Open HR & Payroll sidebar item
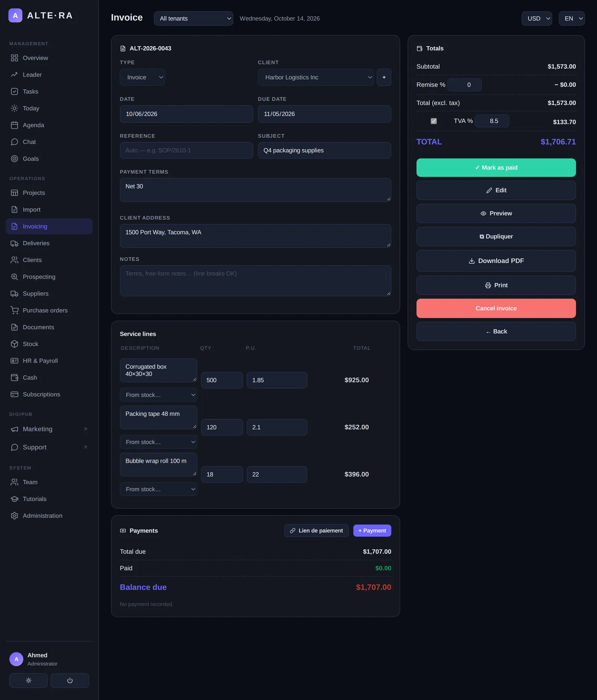 (x=49, y=361)
